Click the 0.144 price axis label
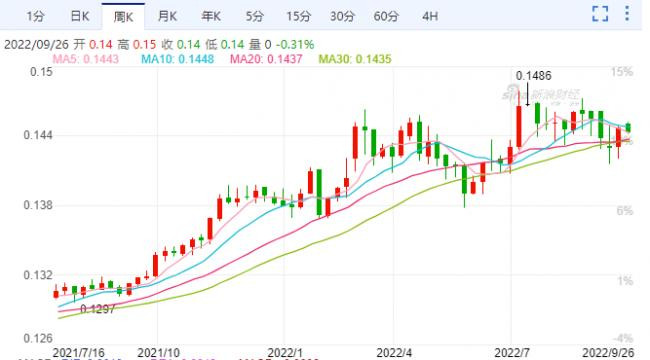This screenshot has height=360, width=650. [x=38, y=135]
